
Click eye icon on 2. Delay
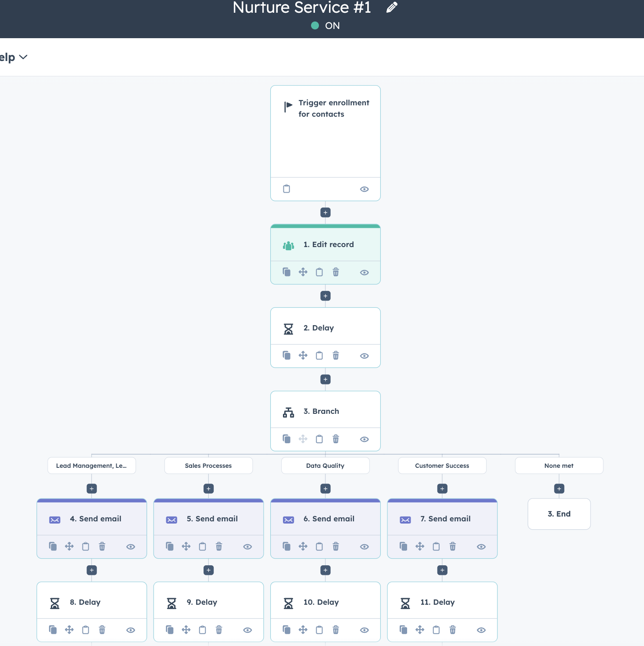pyautogui.click(x=364, y=356)
